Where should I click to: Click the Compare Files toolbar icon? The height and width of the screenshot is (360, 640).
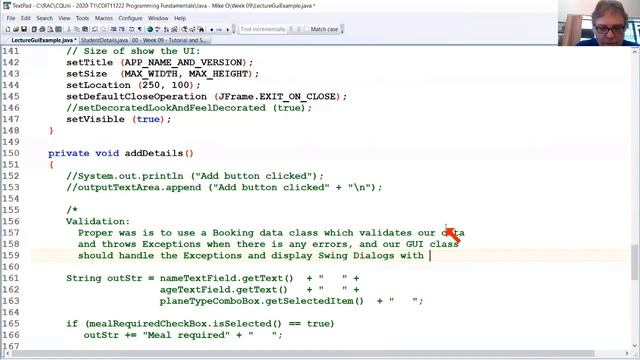[x=174, y=29]
